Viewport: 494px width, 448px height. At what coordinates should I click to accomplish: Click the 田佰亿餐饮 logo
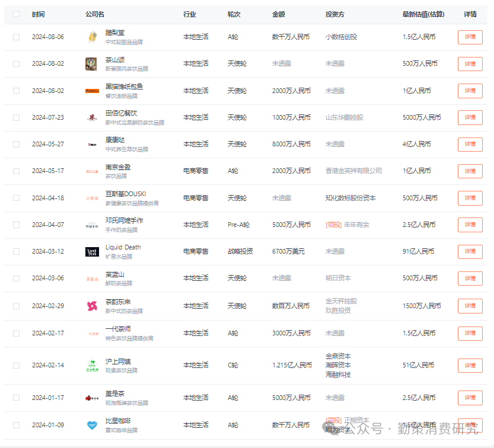(x=92, y=118)
